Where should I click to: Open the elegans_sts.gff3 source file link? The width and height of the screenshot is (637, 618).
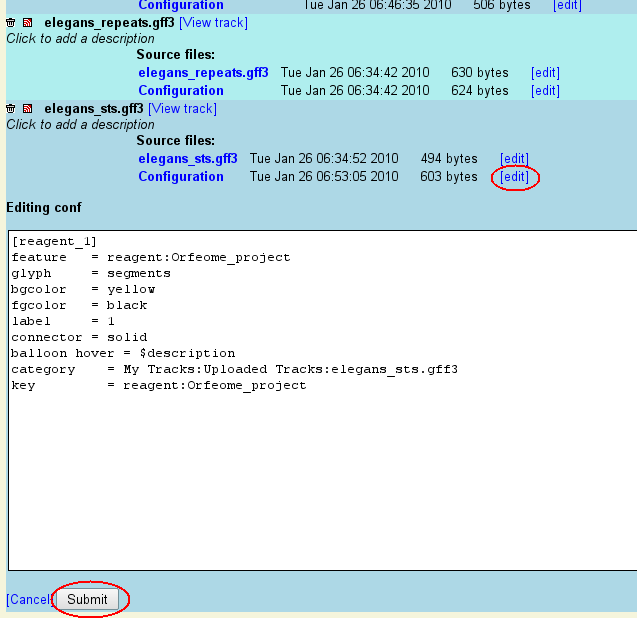tap(188, 158)
